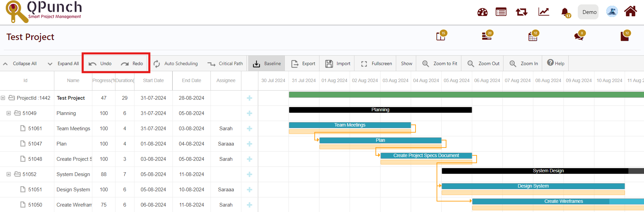Toggle the Baseline display button
The width and height of the screenshot is (644, 212).
[267, 64]
